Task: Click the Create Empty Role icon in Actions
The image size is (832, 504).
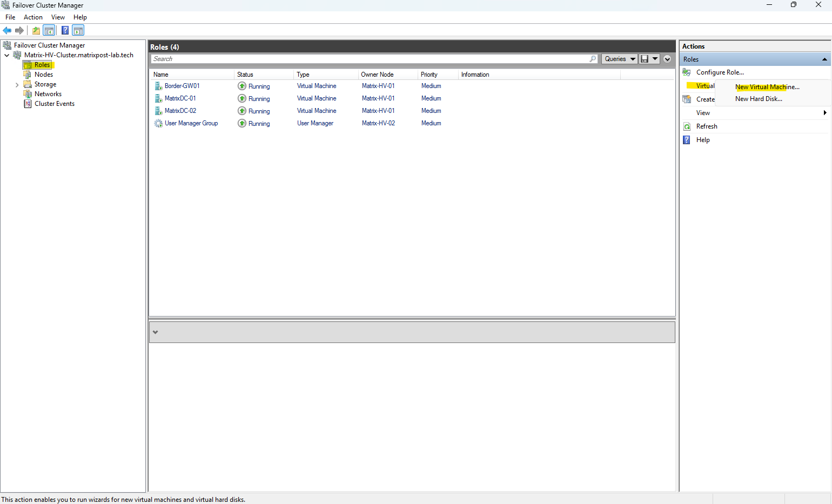Action: (687, 99)
